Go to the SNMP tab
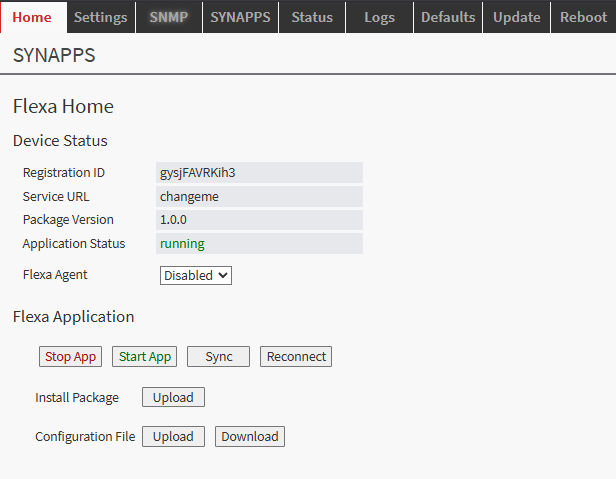This screenshot has width=616, height=479. tap(168, 17)
